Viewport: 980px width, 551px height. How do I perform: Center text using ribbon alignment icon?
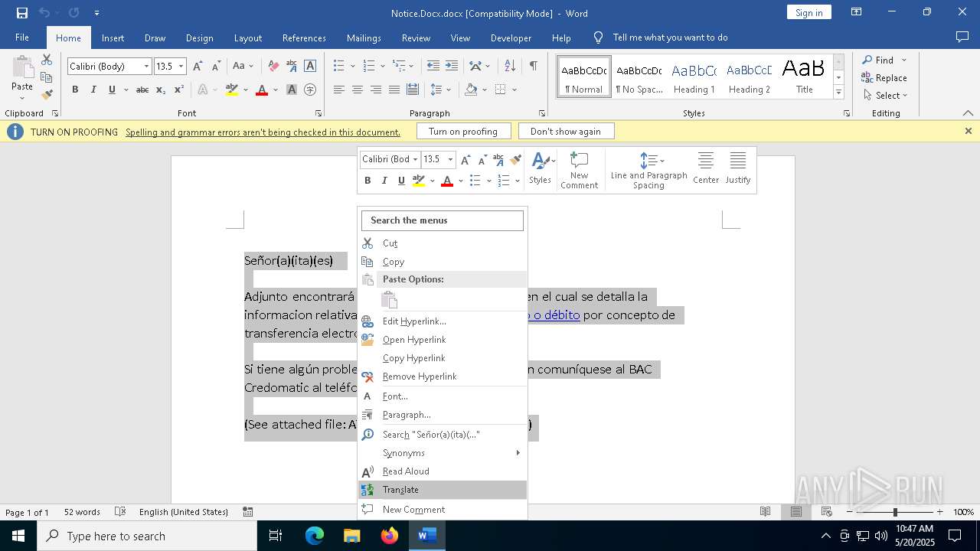[x=357, y=90]
